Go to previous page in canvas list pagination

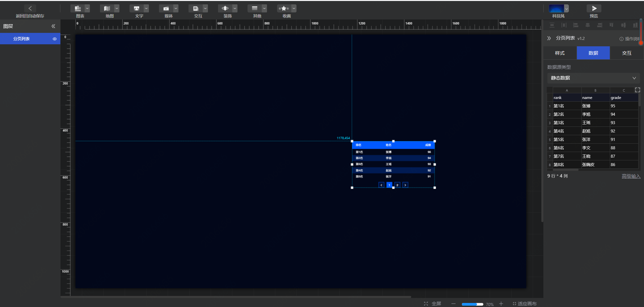click(381, 185)
